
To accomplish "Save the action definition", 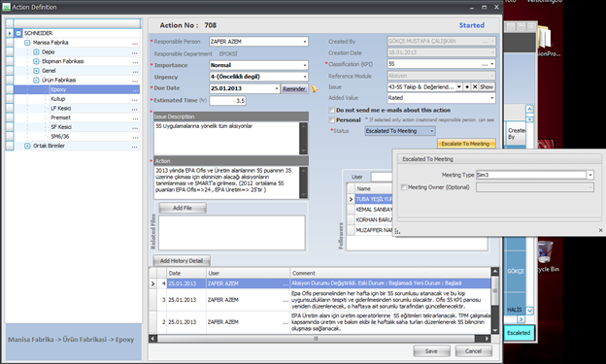I will tap(431, 351).
